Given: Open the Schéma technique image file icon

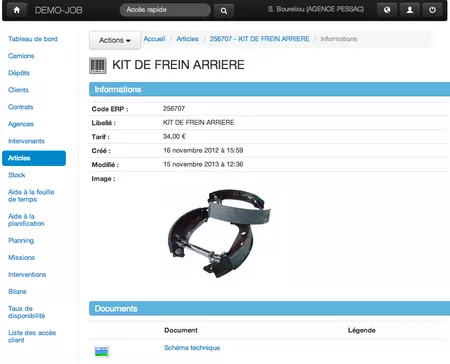Looking at the screenshot, I should click(x=102, y=351).
